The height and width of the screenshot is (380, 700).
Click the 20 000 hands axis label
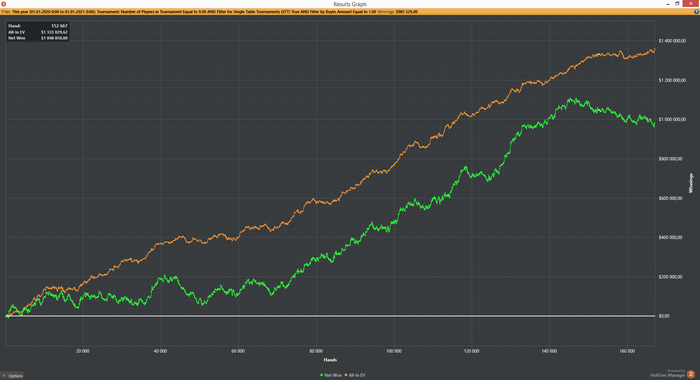83,351
